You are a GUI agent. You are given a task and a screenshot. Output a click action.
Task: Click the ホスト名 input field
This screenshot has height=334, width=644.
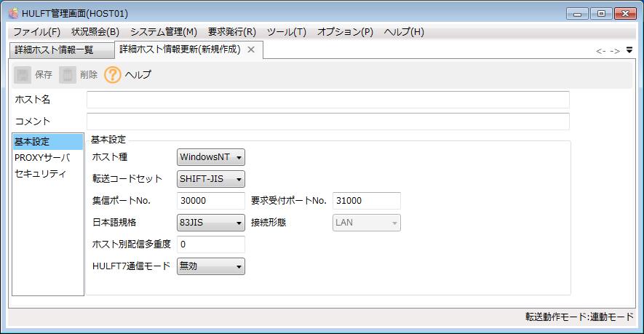327,100
